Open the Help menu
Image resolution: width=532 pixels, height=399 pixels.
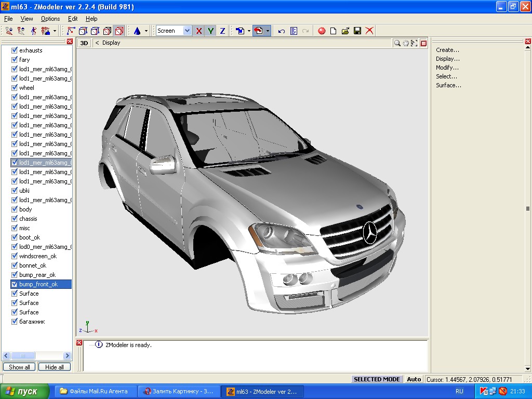coord(91,19)
